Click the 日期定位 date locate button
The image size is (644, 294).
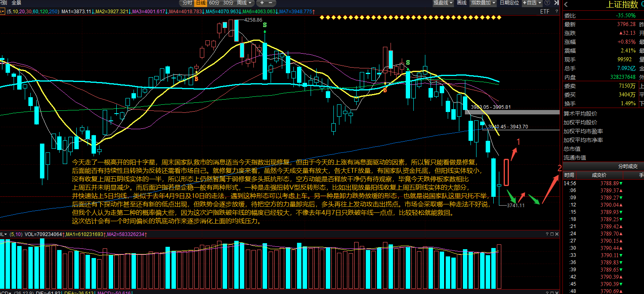(509, 3)
